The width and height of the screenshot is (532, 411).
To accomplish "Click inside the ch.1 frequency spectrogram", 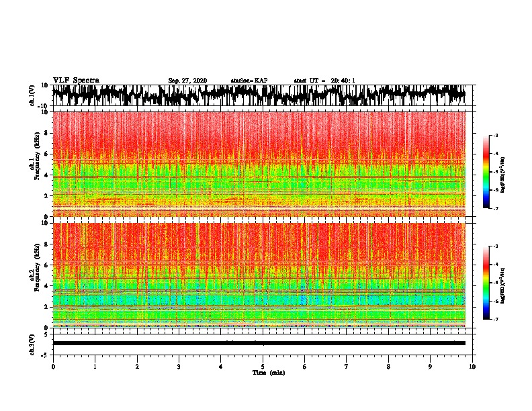I will point(259,164).
